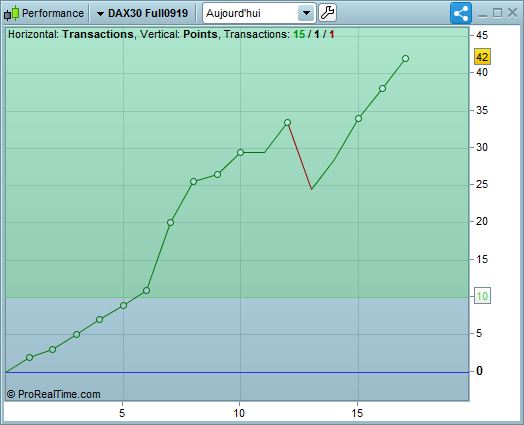Select the peak data point before red loss
Image resolution: width=524 pixels, height=425 pixels.
coord(287,123)
